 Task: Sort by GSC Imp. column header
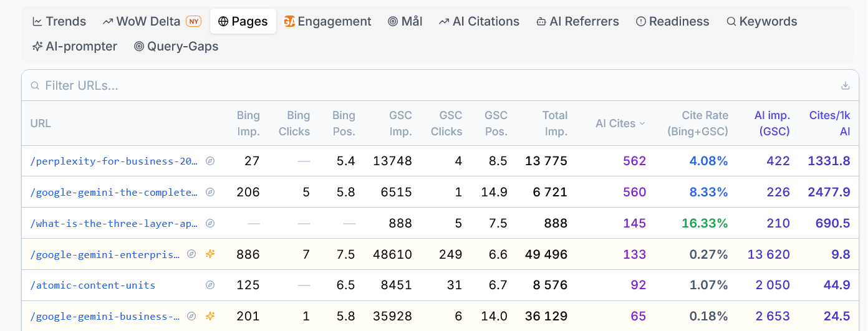click(x=400, y=123)
